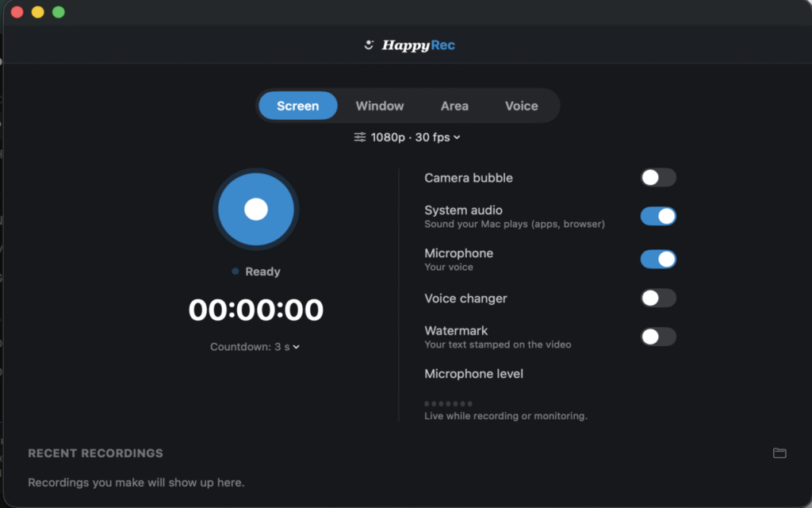The height and width of the screenshot is (508, 812).
Task: Switch to Voice recording mode
Action: 521,106
